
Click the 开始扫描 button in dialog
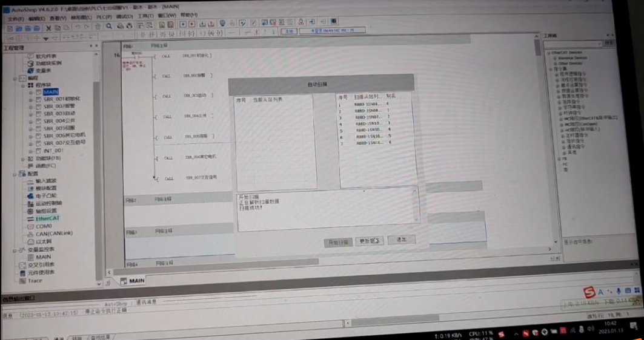337,242
